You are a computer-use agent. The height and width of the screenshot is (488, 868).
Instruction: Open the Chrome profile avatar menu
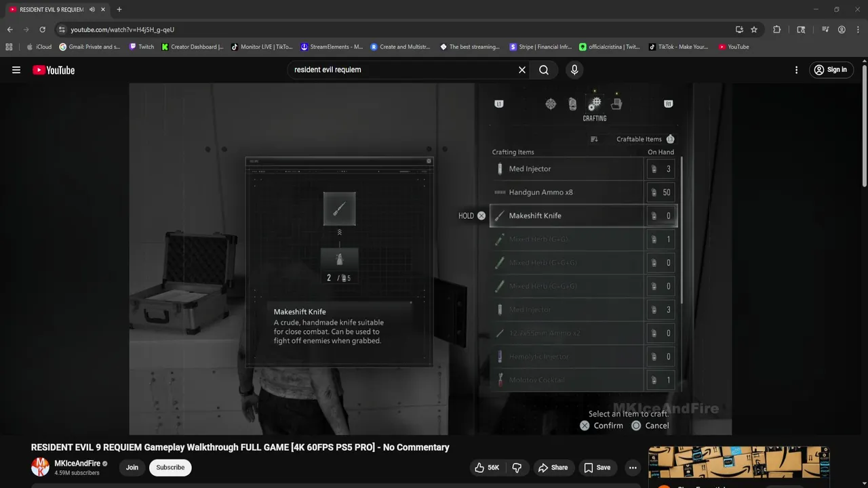(x=842, y=30)
